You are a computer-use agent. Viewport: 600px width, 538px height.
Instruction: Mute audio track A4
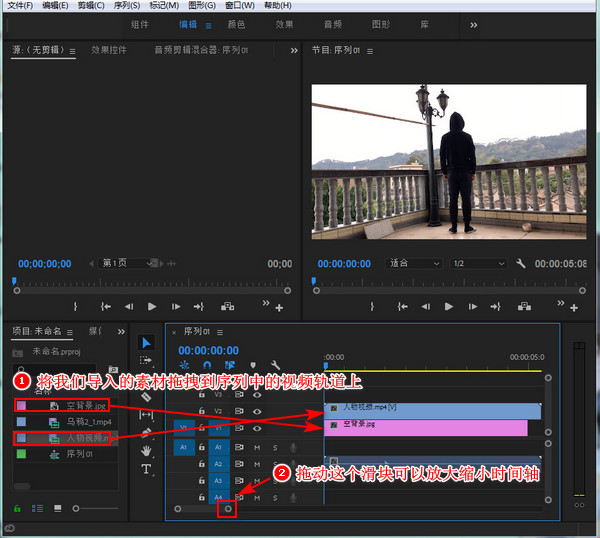(257, 498)
